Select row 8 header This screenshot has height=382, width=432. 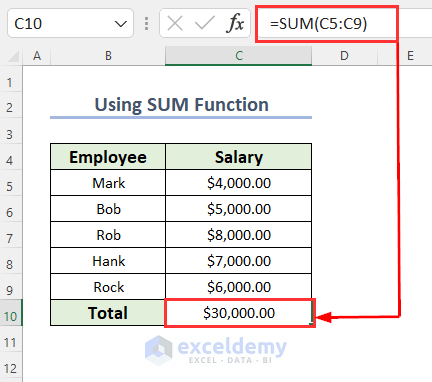click(x=11, y=261)
